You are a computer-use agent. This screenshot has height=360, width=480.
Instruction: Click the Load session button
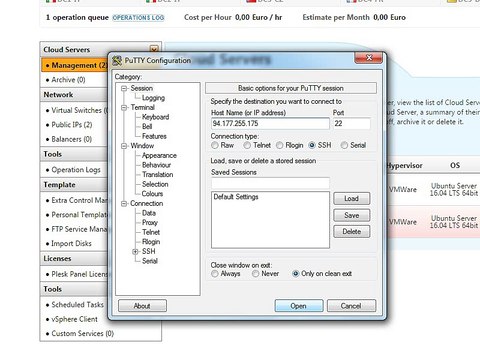pyautogui.click(x=352, y=199)
